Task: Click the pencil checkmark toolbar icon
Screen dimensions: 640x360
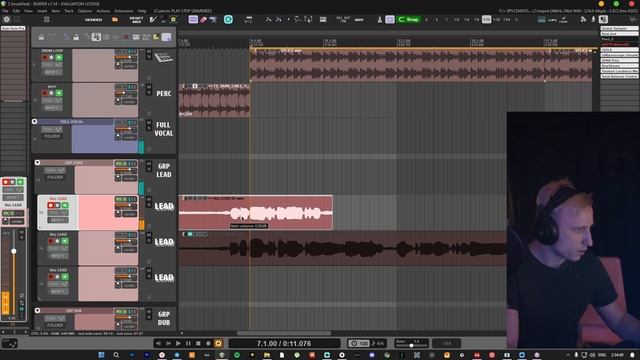Action: pos(153,19)
